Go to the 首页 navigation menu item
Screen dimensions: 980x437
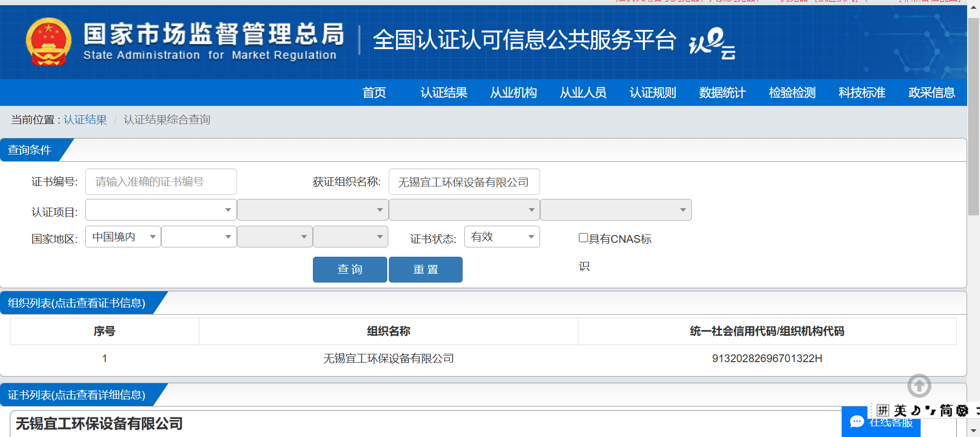pos(374,92)
